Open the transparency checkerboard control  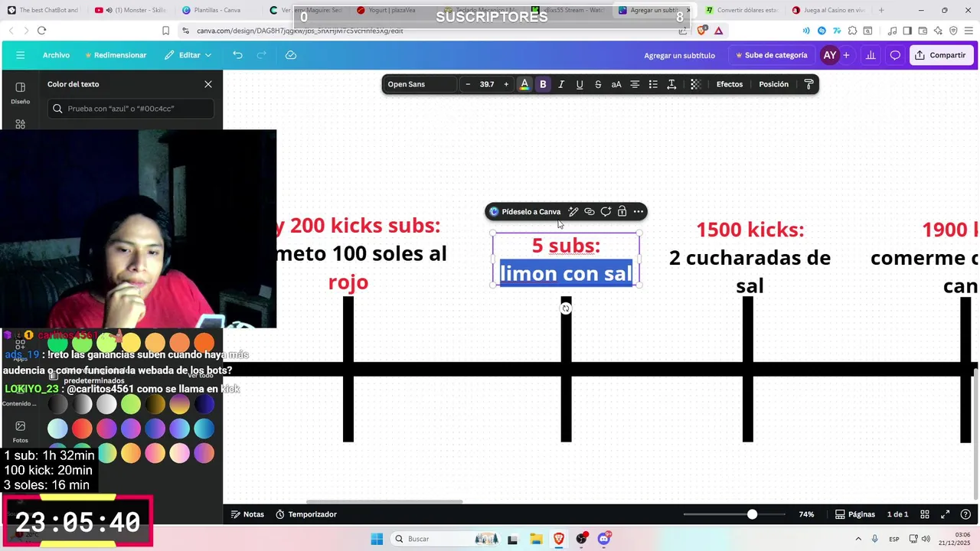pos(695,84)
